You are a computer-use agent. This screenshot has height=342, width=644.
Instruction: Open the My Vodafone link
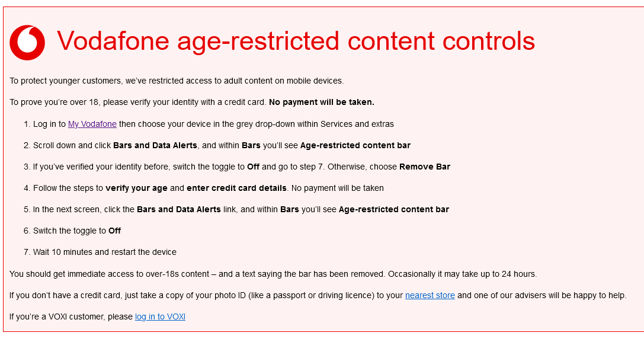coord(92,124)
